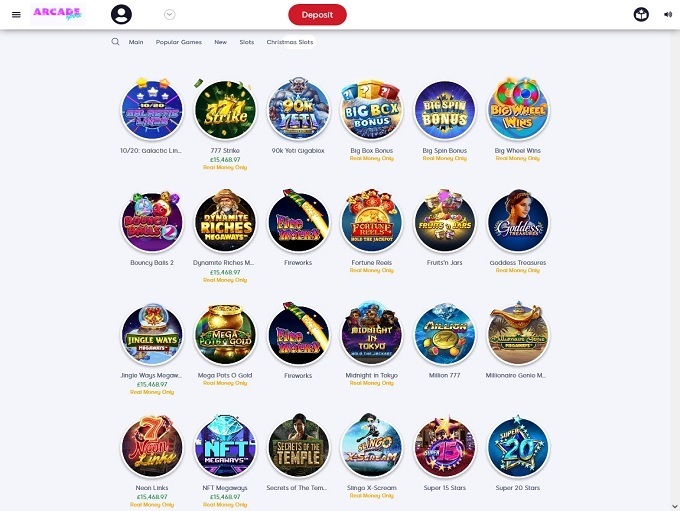Click the Super 20 Stars title link
The width and height of the screenshot is (680, 511).
[x=518, y=488]
